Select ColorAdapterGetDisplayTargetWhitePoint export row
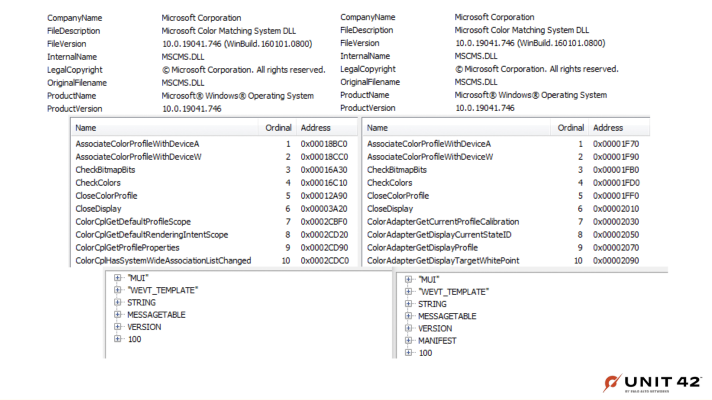The image size is (712, 400). click(506, 261)
